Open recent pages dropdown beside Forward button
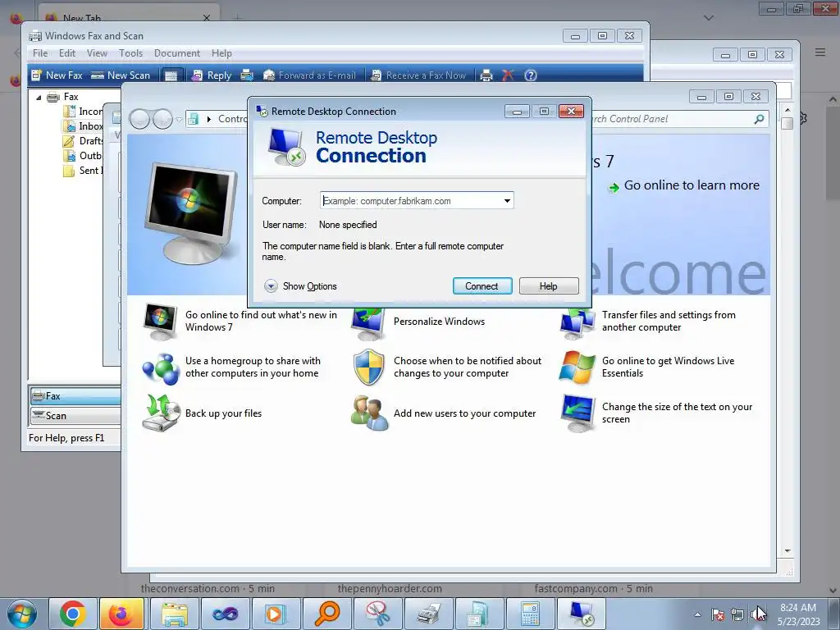This screenshot has height=630, width=840. pyautogui.click(x=179, y=119)
